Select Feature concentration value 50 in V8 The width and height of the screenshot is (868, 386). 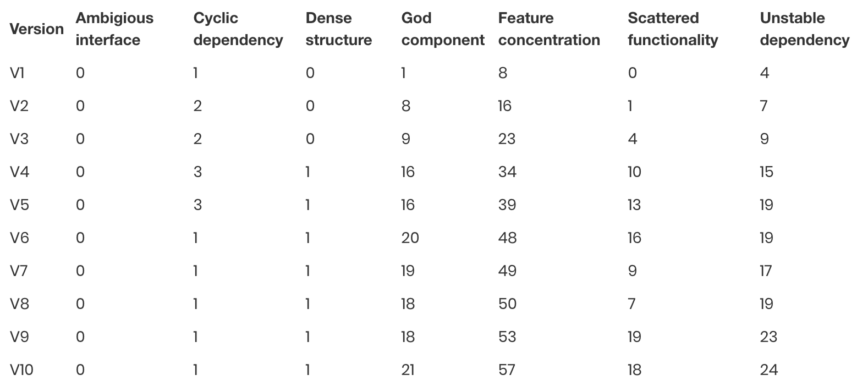point(507,304)
